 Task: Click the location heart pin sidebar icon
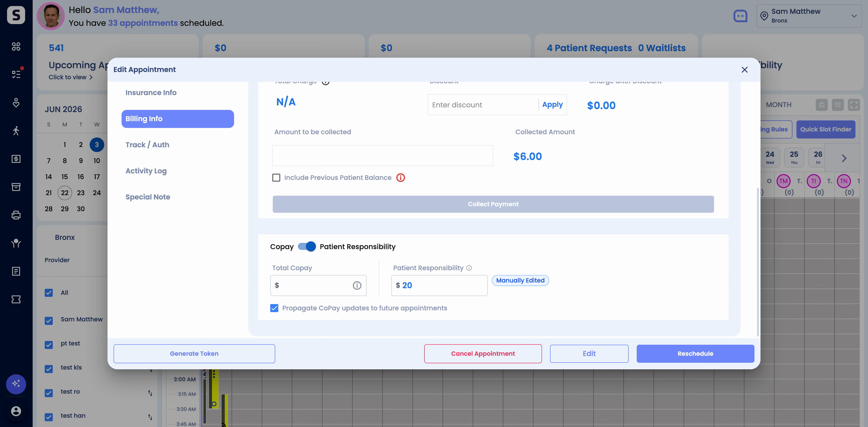(x=16, y=103)
